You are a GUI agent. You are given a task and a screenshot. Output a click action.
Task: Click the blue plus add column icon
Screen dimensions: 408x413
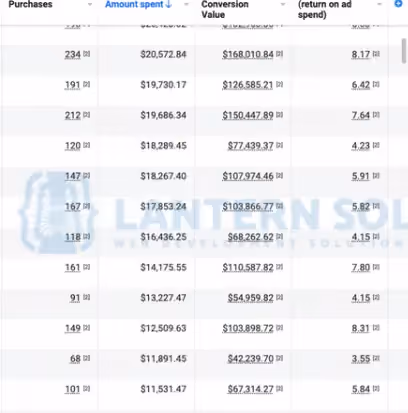click(x=398, y=4)
